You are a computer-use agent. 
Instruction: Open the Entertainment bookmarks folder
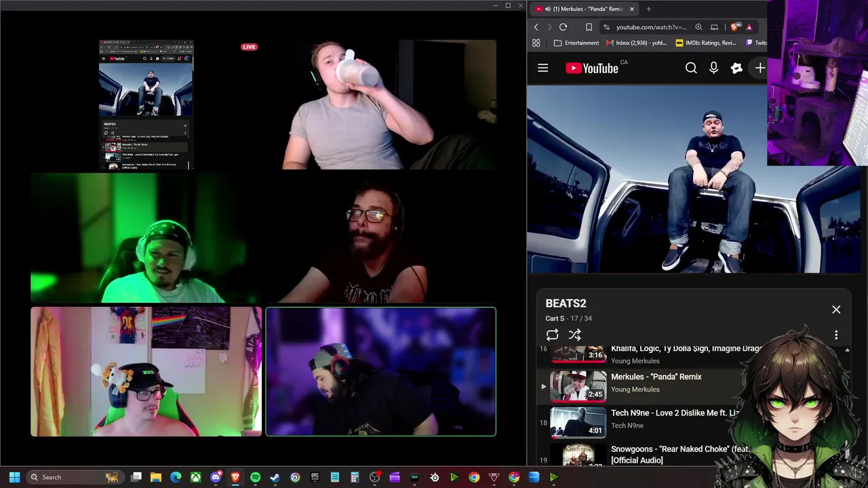coord(576,43)
